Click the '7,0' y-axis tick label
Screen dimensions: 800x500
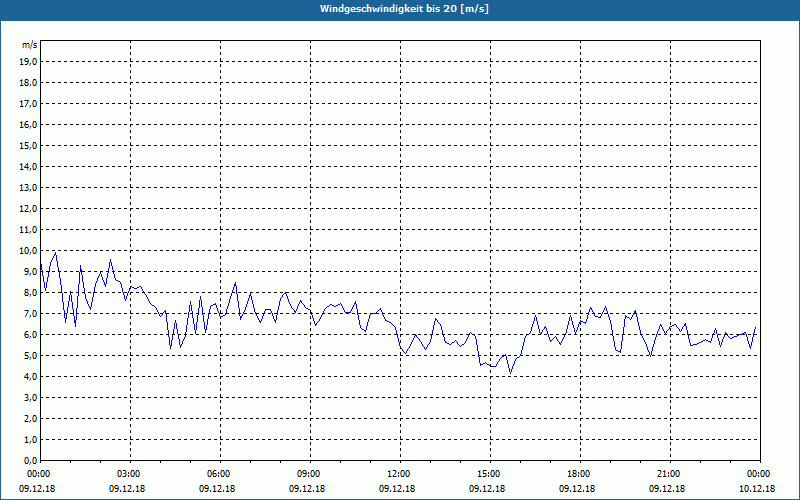31,313
